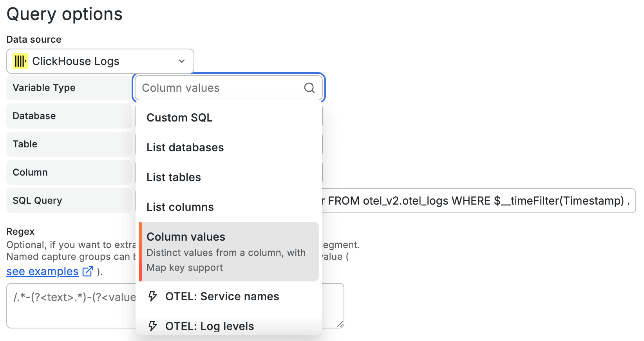Open the ClickHouse Logs data source picker
This screenshot has height=341, width=644.
coord(100,61)
